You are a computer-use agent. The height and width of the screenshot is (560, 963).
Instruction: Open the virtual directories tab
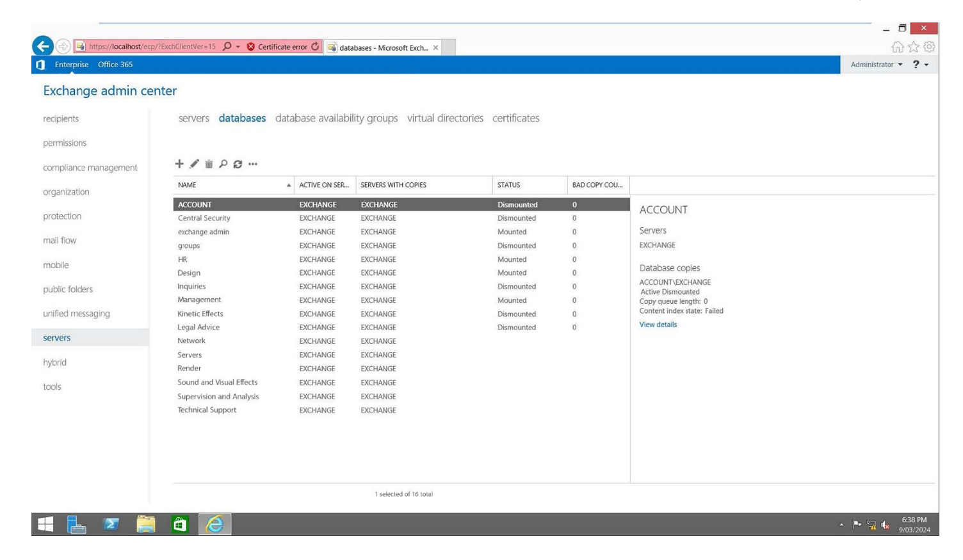[x=445, y=118]
